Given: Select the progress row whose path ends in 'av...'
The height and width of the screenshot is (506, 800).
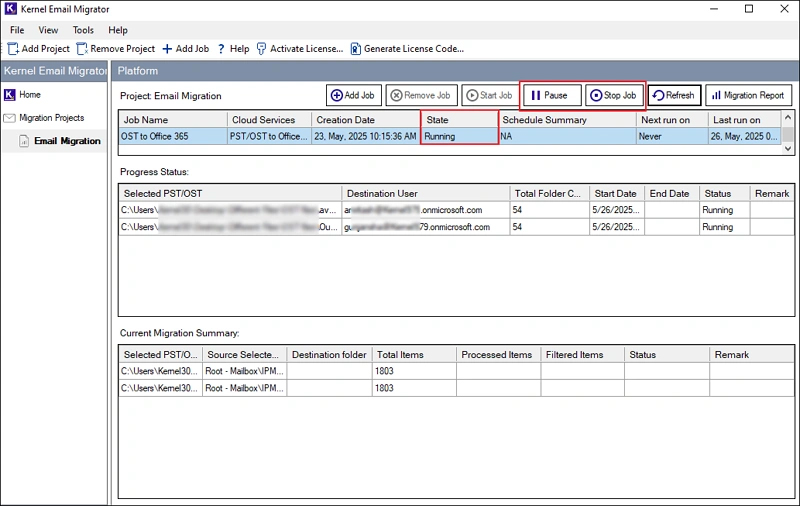Looking at the screenshot, I should click(x=456, y=210).
